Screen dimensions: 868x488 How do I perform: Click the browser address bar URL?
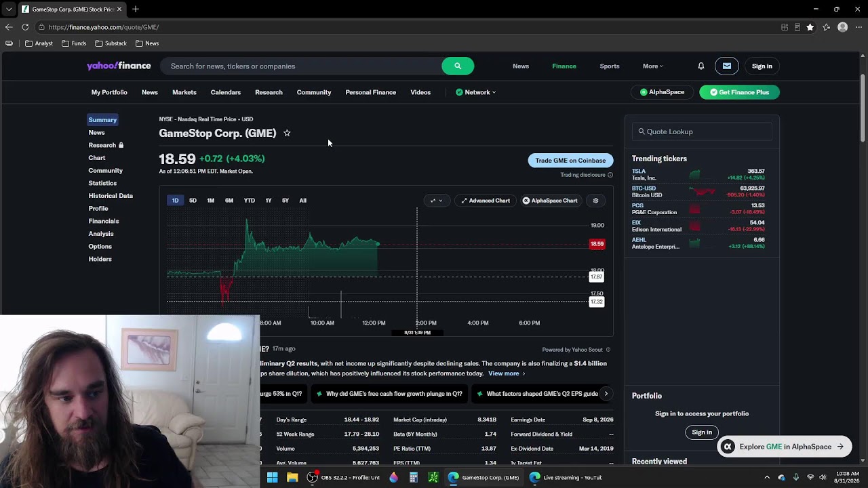click(x=104, y=27)
